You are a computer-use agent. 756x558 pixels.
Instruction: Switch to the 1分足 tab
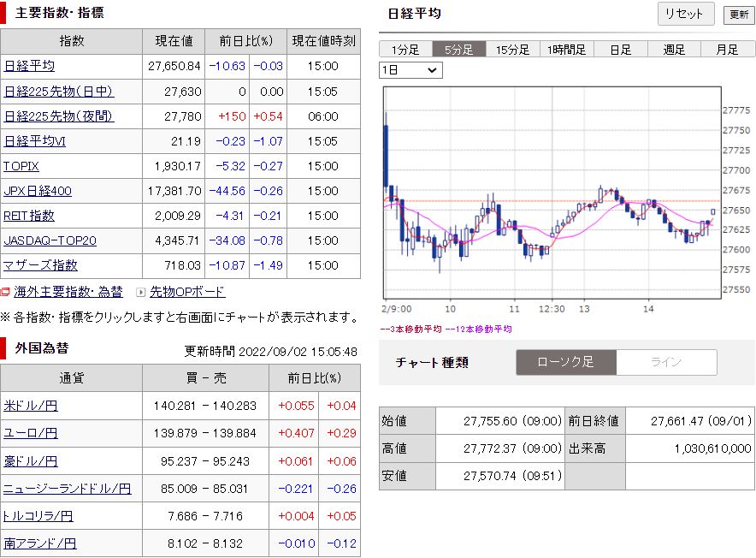[405, 50]
